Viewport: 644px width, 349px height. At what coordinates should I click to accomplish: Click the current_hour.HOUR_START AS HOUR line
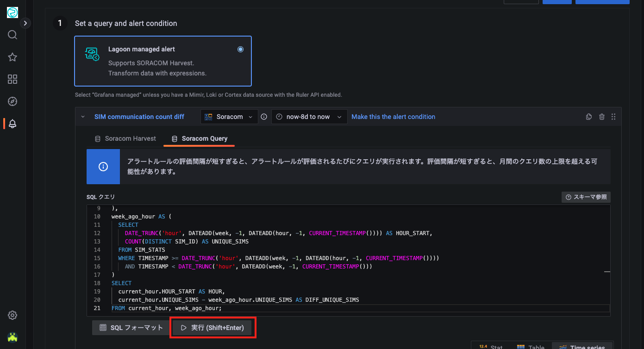coord(171,292)
